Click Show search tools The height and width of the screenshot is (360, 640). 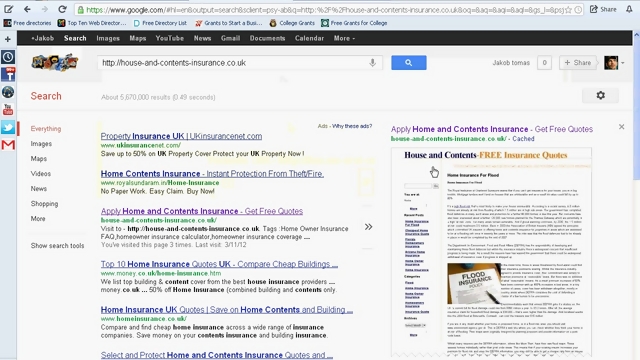coord(58,246)
